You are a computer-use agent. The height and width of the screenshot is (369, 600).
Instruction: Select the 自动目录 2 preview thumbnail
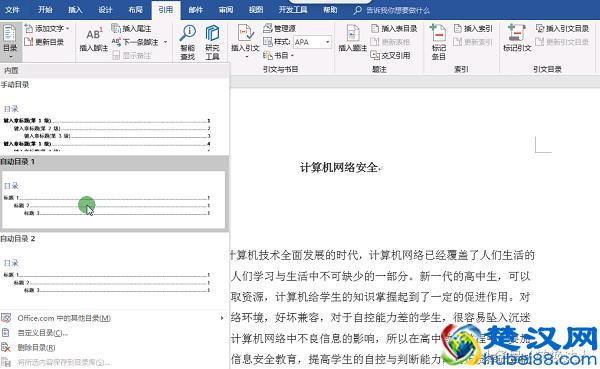[114, 276]
